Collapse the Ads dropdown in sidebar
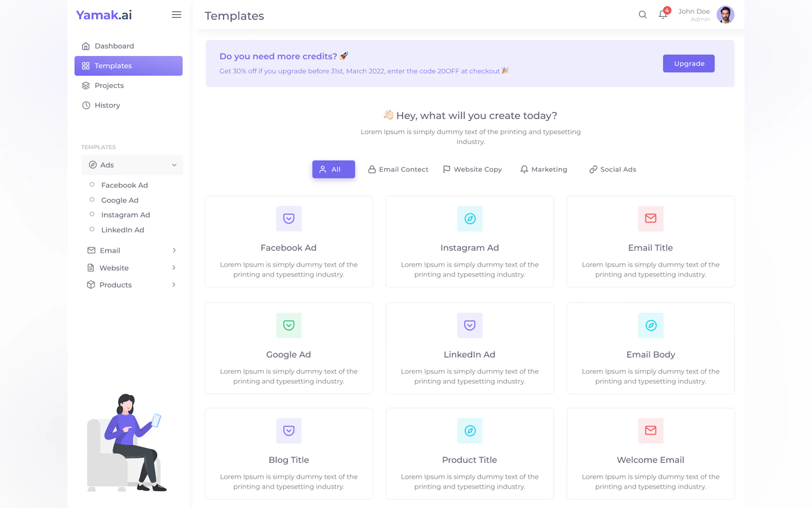The height and width of the screenshot is (508, 812). click(174, 165)
